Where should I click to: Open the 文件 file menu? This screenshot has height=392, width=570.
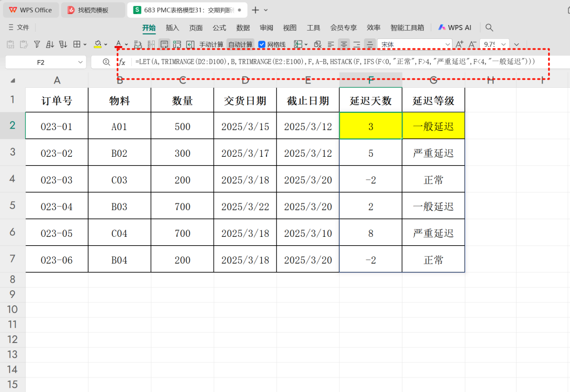pos(19,27)
